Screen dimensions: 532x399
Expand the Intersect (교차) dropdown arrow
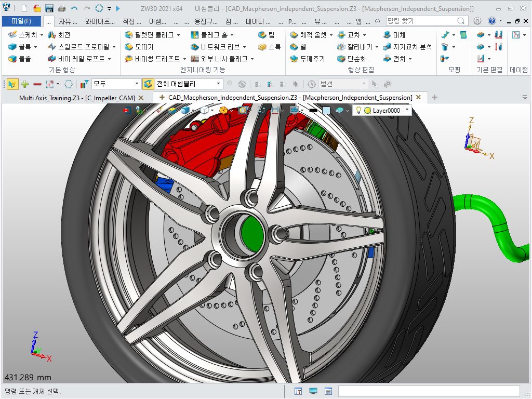[x=364, y=35]
